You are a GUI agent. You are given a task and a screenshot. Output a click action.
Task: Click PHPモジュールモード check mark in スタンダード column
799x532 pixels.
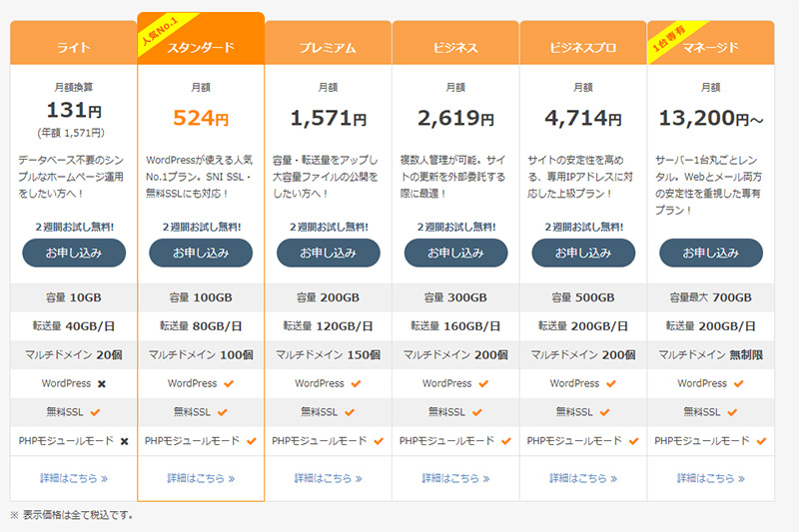252,441
